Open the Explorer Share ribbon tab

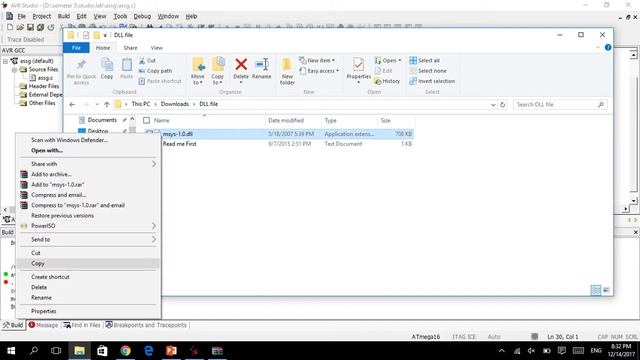(x=130, y=48)
